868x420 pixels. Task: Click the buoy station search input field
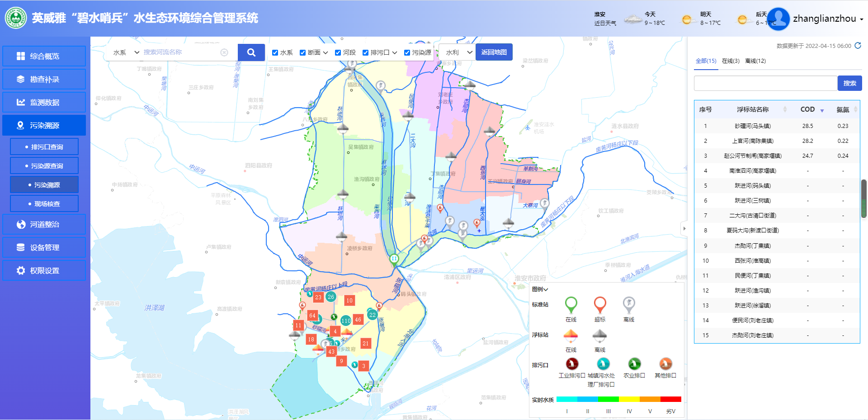pos(765,84)
